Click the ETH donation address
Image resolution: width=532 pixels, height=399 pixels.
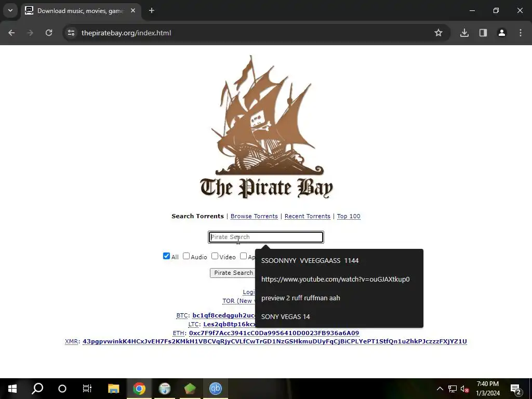tap(274, 333)
